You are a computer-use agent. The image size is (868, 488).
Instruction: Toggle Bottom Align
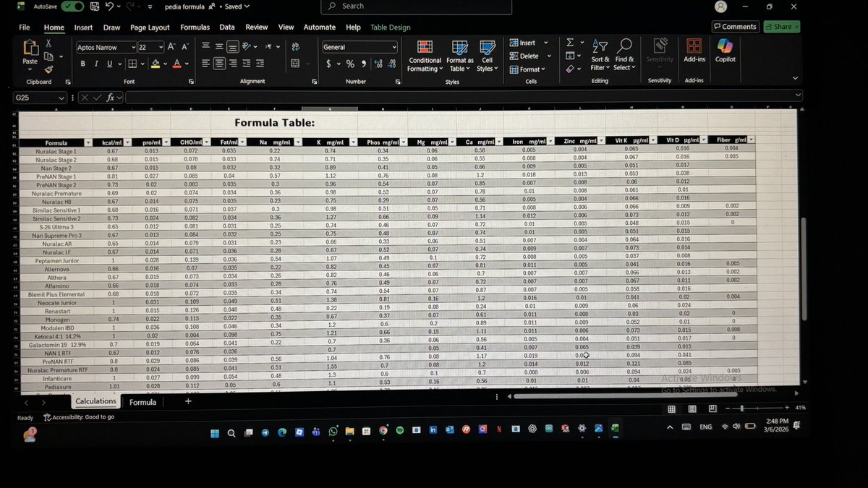pos(233,47)
